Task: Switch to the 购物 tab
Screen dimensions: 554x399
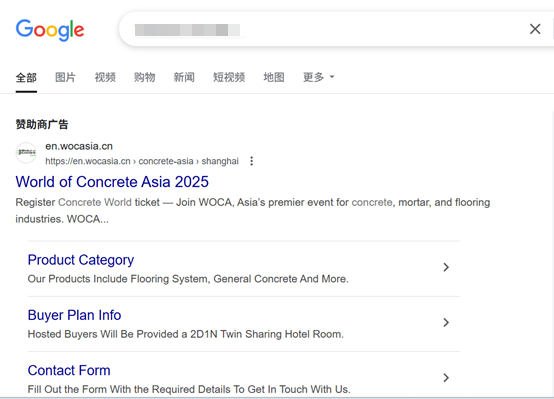Action: [145, 77]
